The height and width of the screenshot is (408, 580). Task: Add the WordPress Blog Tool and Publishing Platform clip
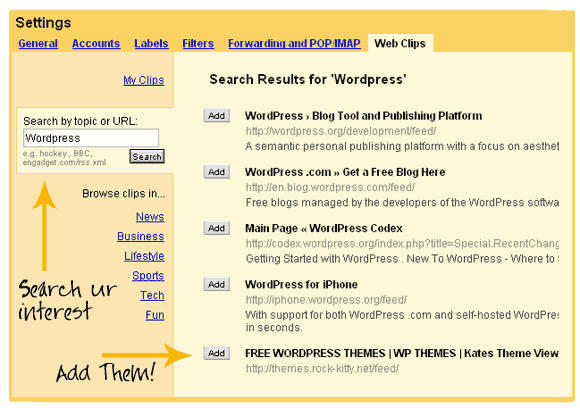tap(217, 116)
